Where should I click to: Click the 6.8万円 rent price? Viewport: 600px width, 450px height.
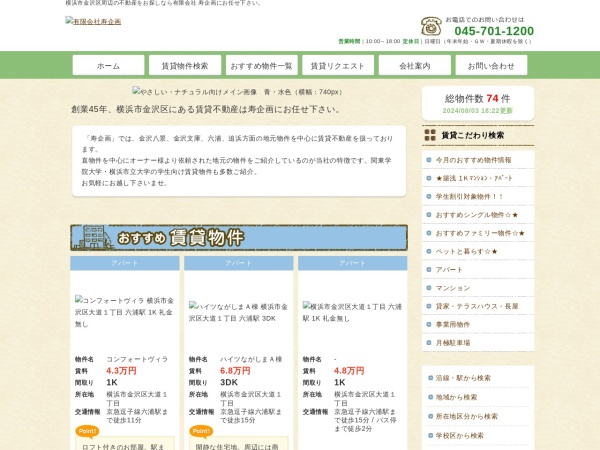tap(235, 371)
